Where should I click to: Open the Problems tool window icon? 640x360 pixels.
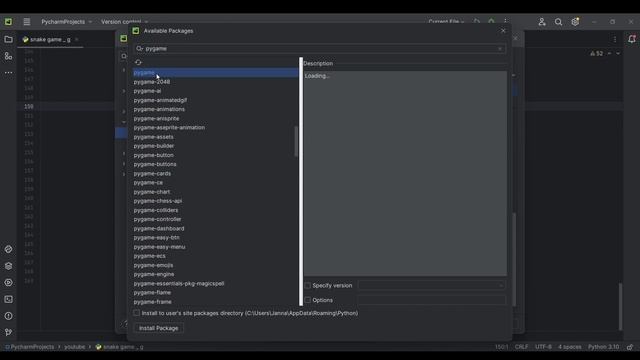click(8, 316)
